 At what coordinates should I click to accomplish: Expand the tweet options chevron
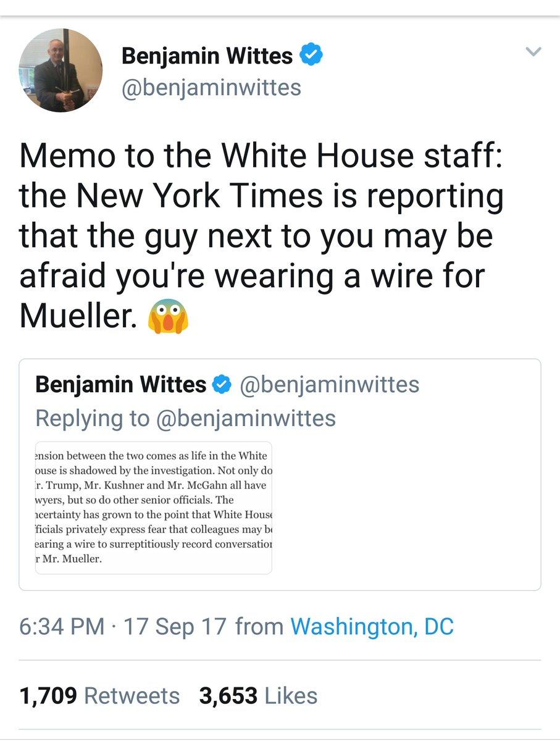533,52
